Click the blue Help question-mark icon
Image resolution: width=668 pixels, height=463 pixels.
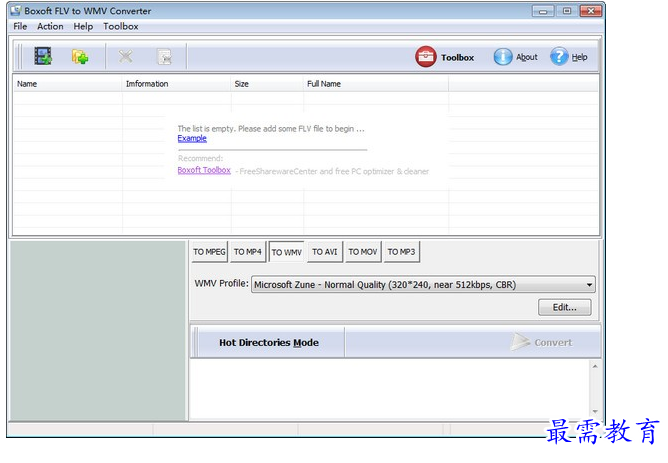click(559, 57)
